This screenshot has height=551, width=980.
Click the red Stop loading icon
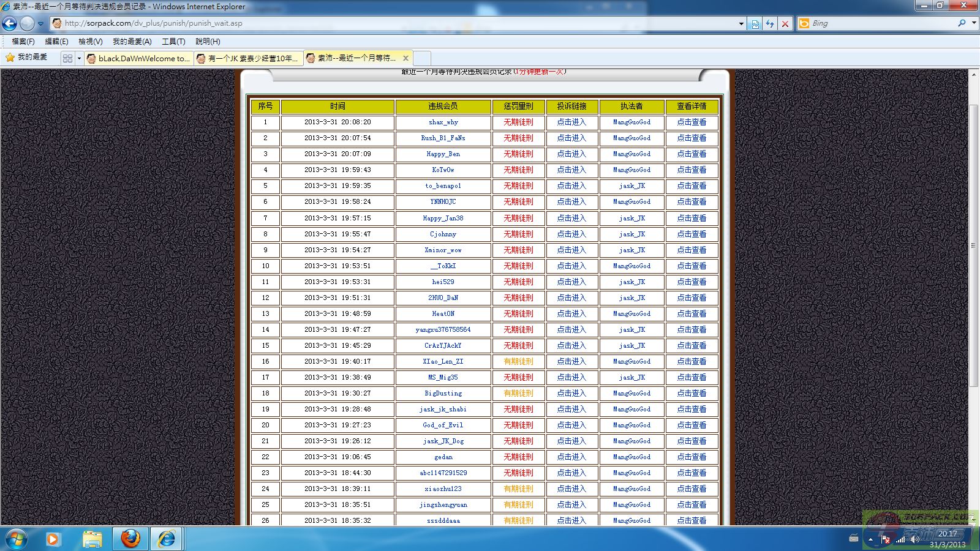pos(785,23)
